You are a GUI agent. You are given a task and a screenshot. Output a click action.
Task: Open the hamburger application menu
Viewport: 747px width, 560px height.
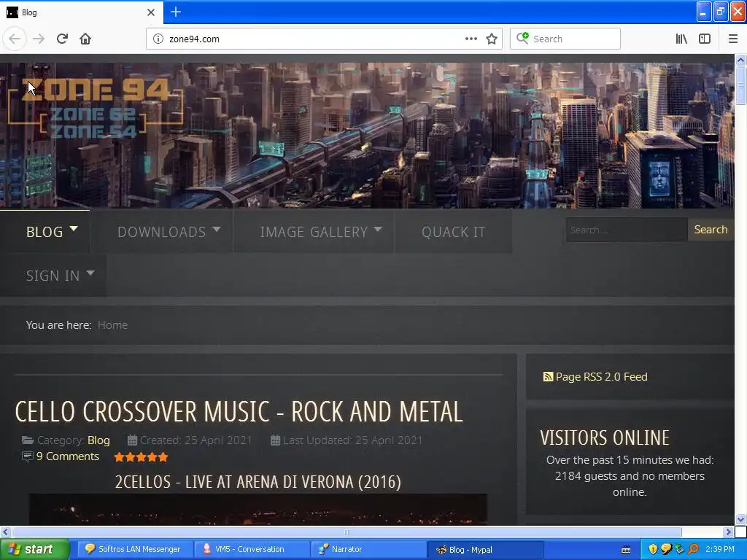pos(733,39)
